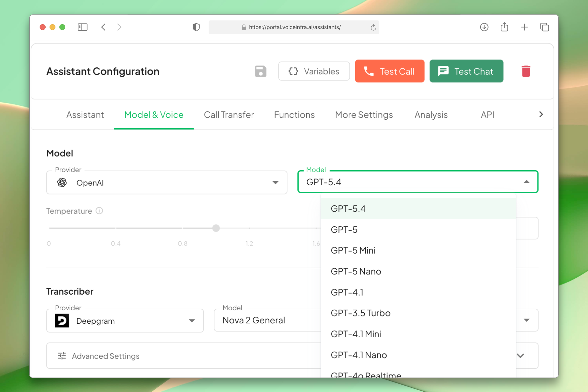588x392 pixels.
Task: Select GPT-5 Nano option
Action: tap(418, 271)
